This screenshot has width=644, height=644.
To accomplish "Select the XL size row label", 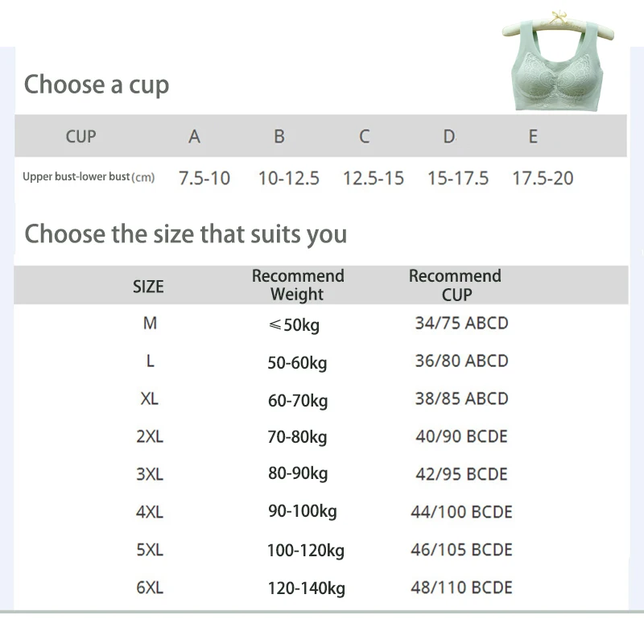I will [150, 399].
